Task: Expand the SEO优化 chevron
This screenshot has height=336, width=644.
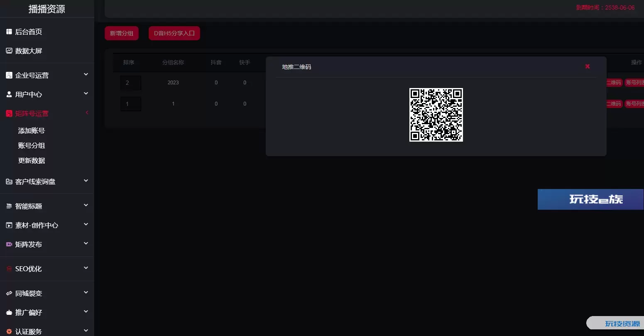Action: point(86,268)
